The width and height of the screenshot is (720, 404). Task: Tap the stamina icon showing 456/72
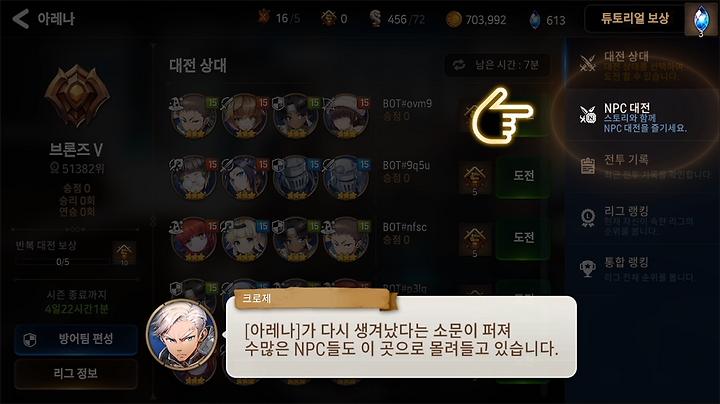pyautogui.click(x=376, y=18)
